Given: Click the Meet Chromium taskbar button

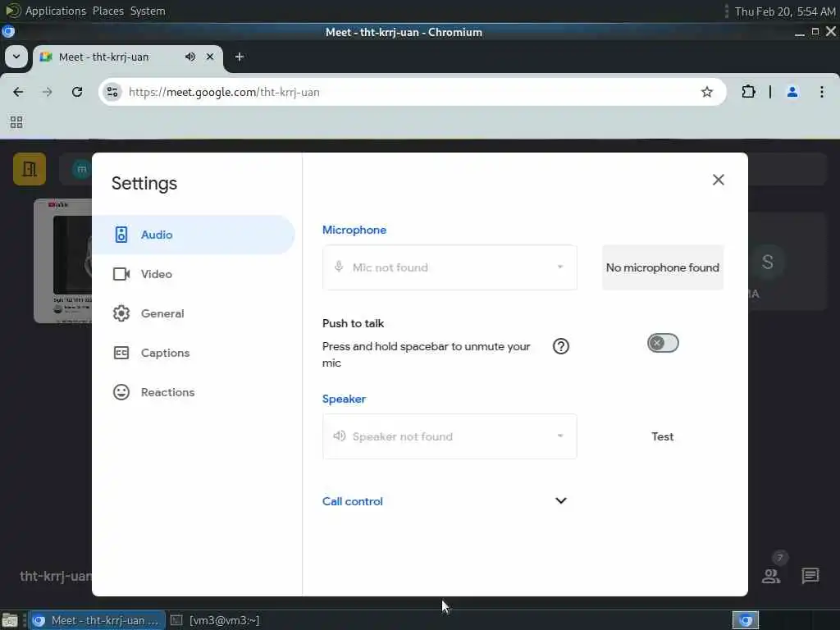Looking at the screenshot, I should 97,620.
